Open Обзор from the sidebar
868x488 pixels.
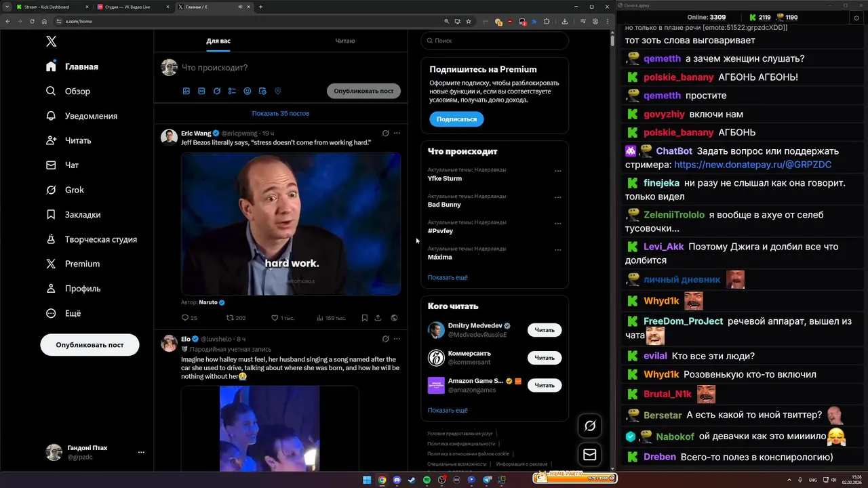point(68,91)
